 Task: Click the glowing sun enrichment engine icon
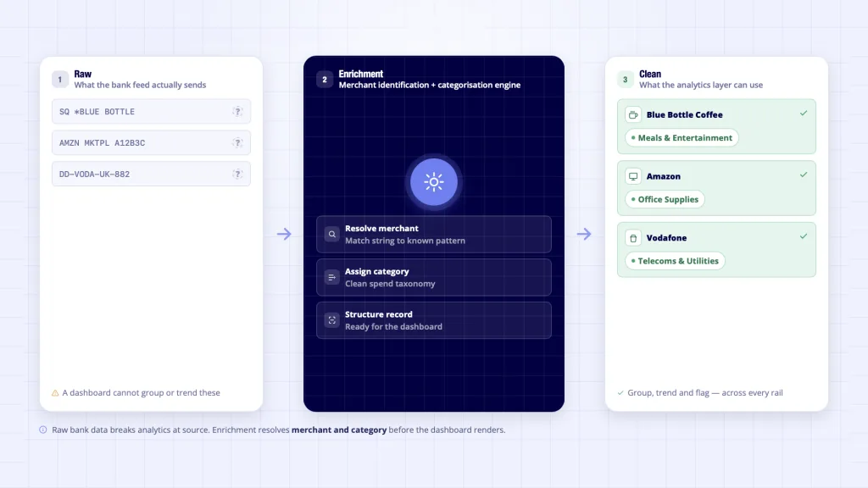coord(434,182)
